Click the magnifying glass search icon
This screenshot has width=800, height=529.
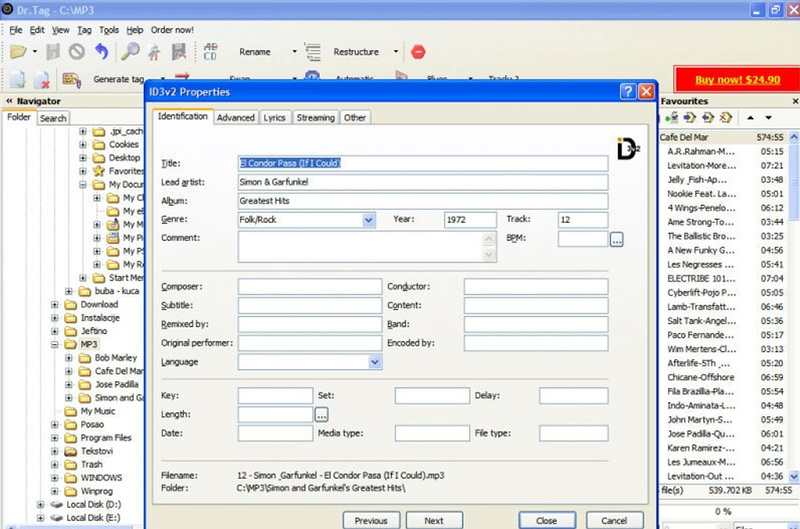pos(131,52)
